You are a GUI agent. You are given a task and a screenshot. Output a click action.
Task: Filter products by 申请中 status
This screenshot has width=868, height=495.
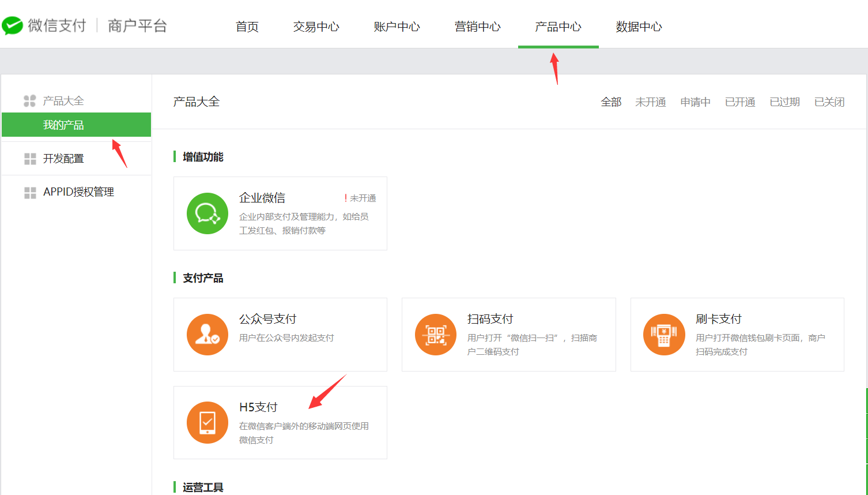click(x=695, y=102)
